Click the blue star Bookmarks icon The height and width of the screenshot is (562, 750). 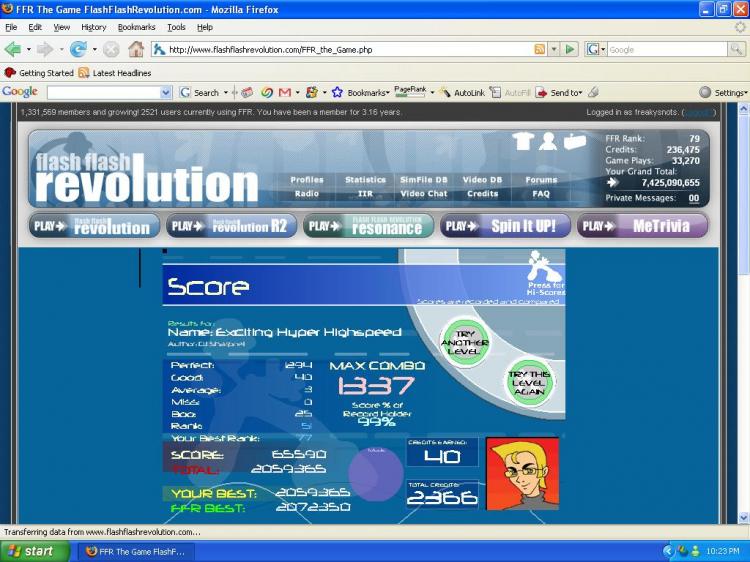pos(337,92)
